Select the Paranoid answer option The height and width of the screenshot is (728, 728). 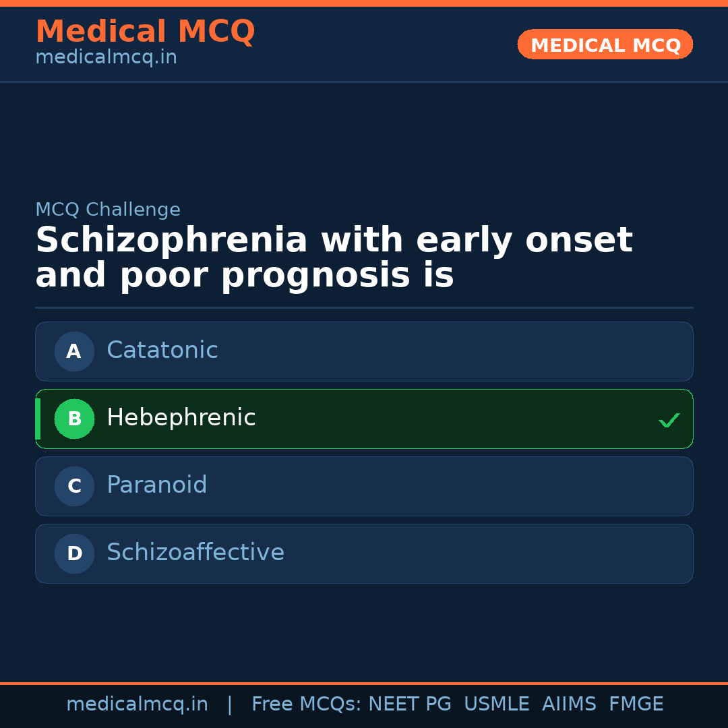coord(364,486)
